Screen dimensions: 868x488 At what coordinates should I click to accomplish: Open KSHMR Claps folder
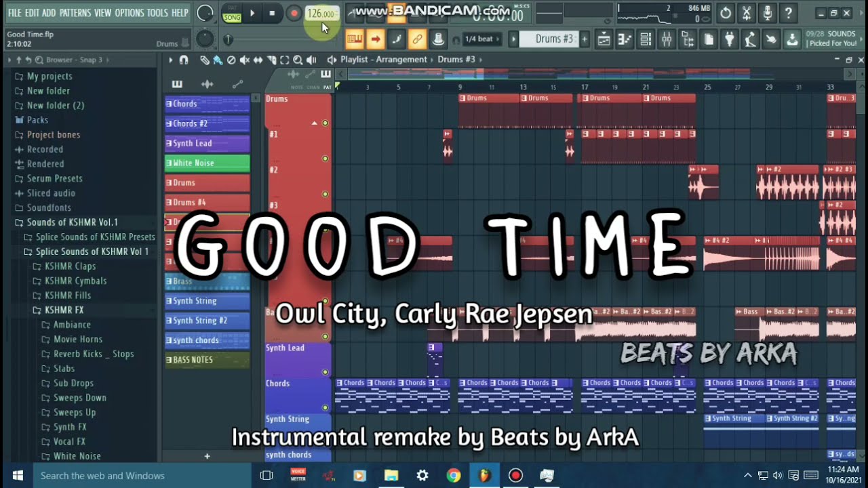pyautogui.click(x=64, y=266)
